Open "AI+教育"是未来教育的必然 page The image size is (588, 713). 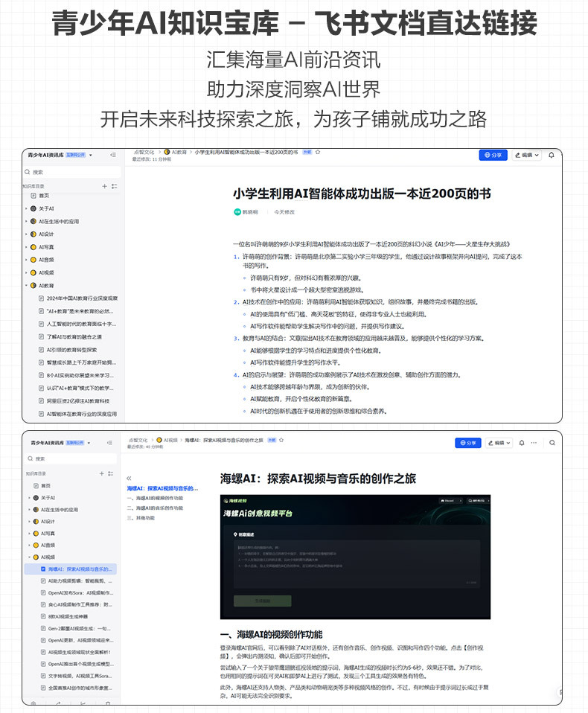80,311
